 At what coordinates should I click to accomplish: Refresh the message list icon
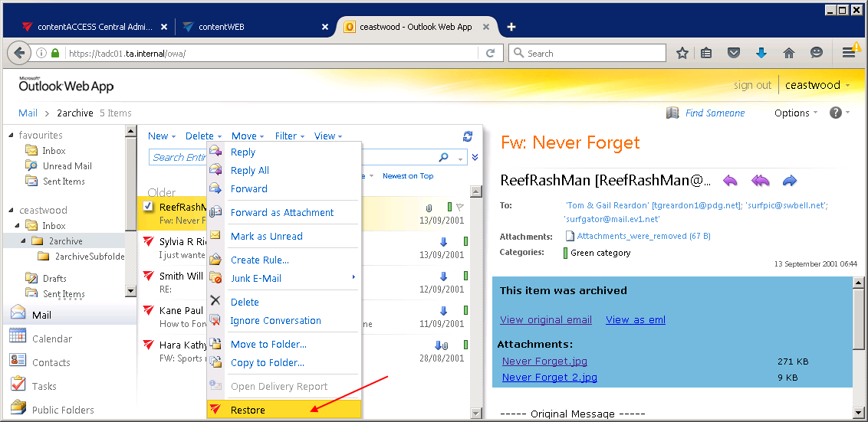click(x=468, y=136)
